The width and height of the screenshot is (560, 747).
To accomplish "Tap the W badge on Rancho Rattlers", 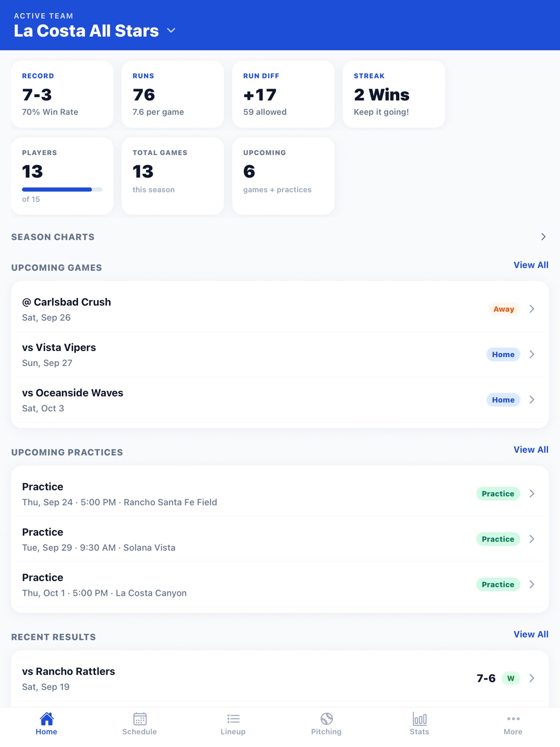I will 511,678.
